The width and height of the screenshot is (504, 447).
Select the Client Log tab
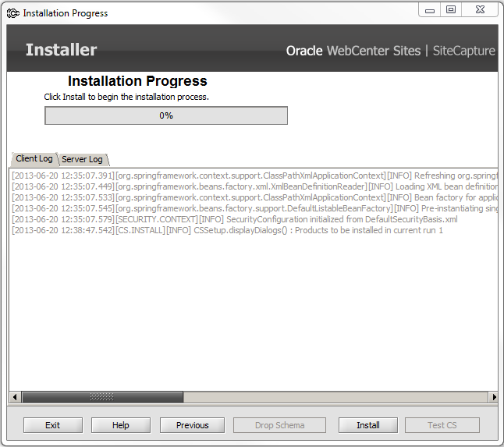point(34,158)
